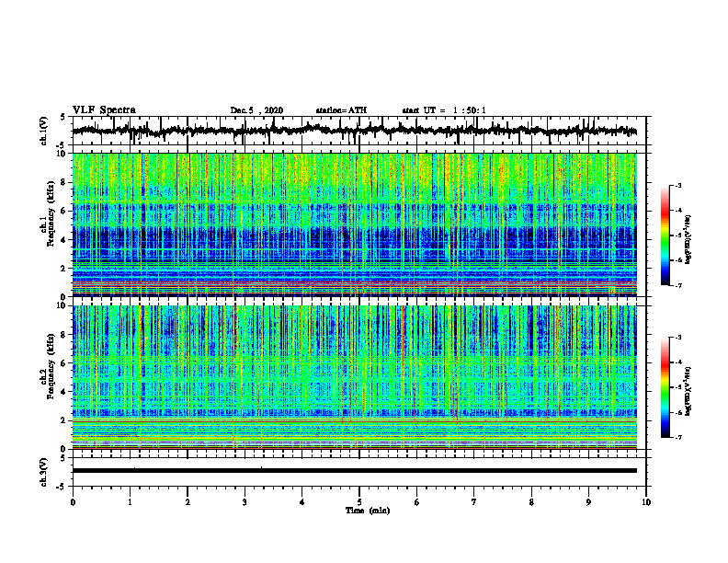Click time axis tick label "2"

click(188, 502)
